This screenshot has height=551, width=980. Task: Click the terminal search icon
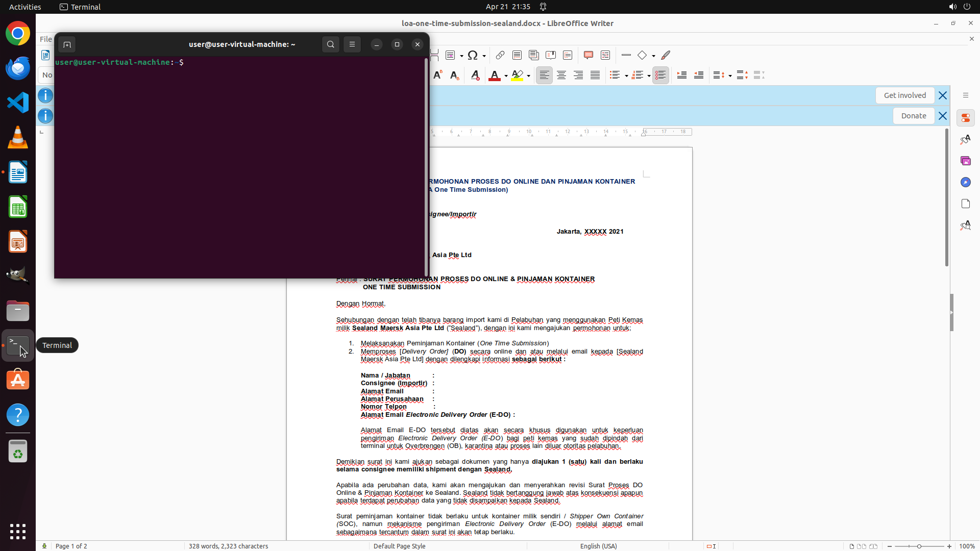tap(331, 44)
